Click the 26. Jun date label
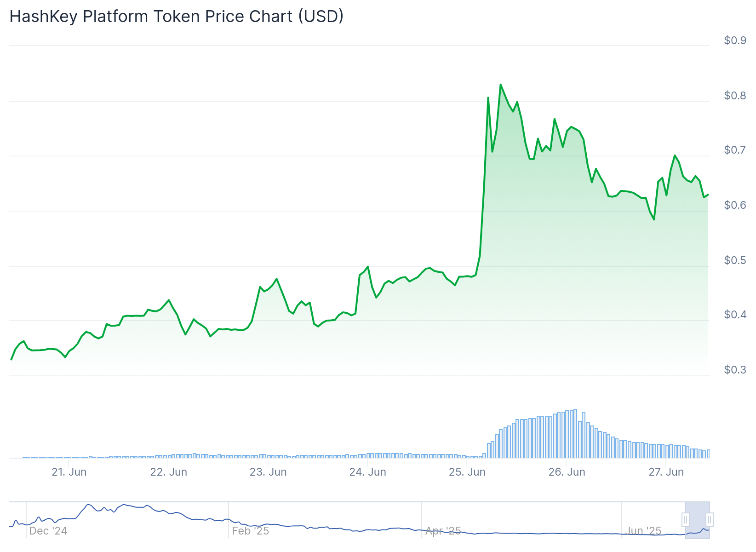Screen dimensions: 756x552 point(567,472)
